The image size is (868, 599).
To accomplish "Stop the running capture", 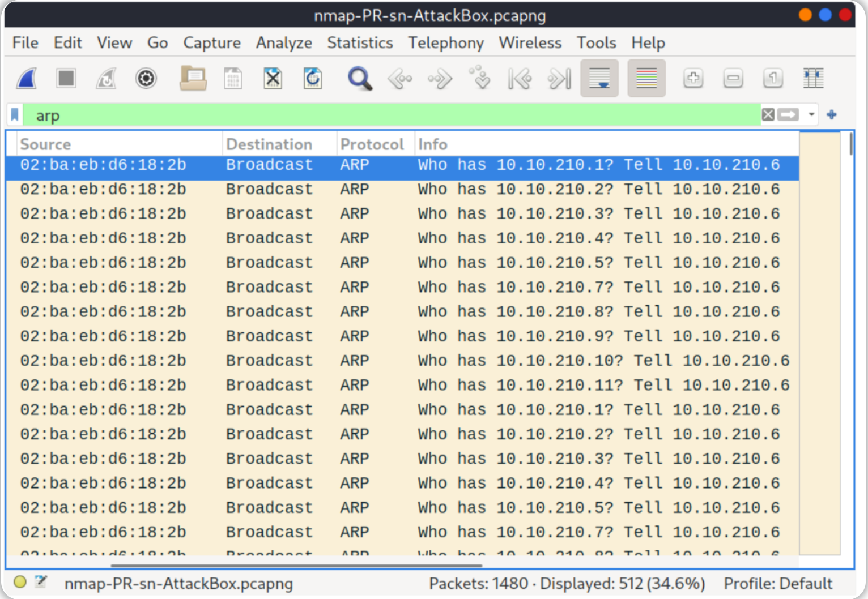I will (66, 78).
